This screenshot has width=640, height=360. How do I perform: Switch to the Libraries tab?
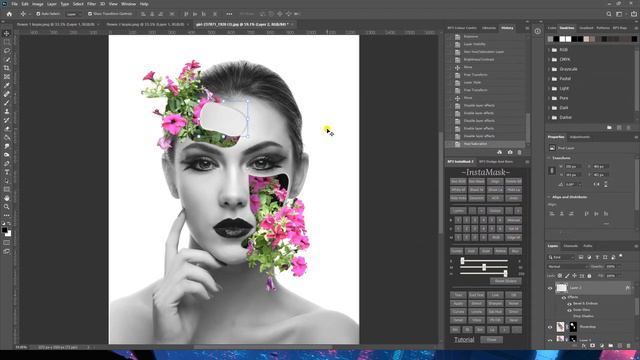coord(489,28)
